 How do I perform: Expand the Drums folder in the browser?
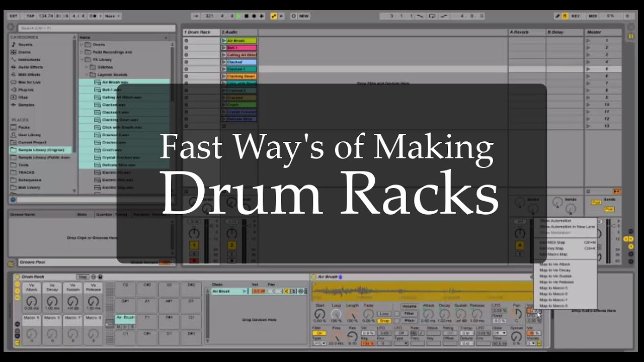(x=82, y=45)
